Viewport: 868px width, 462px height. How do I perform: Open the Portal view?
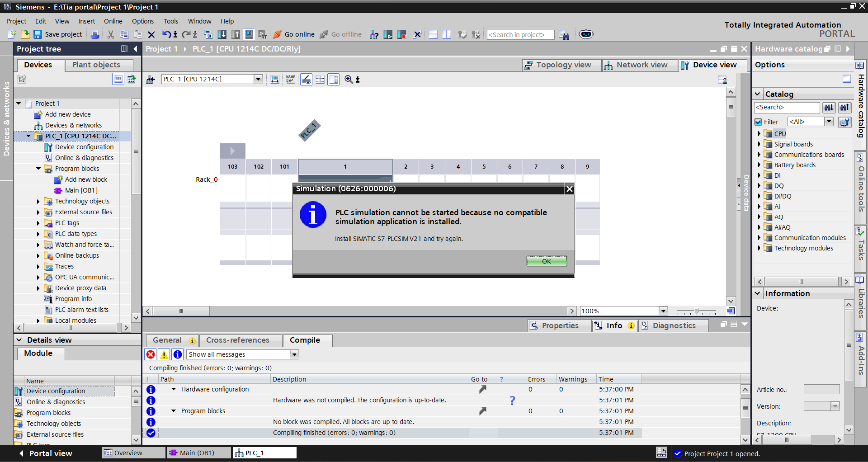click(46, 453)
